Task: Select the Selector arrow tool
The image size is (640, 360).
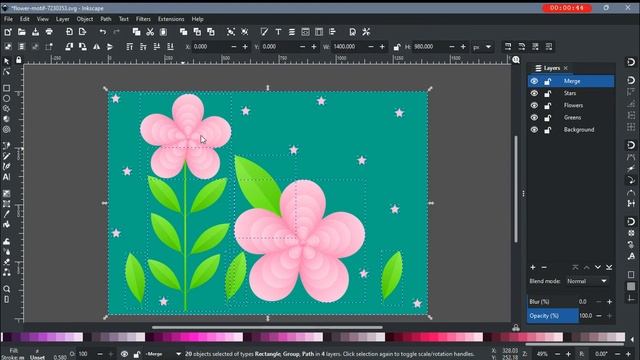Action: tap(7, 61)
